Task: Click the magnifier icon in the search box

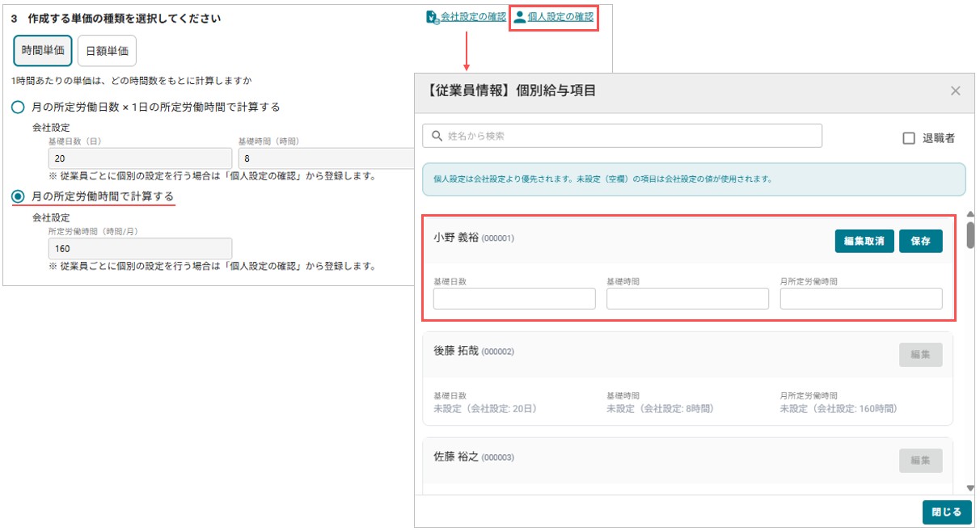Action: tap(437, 136)
